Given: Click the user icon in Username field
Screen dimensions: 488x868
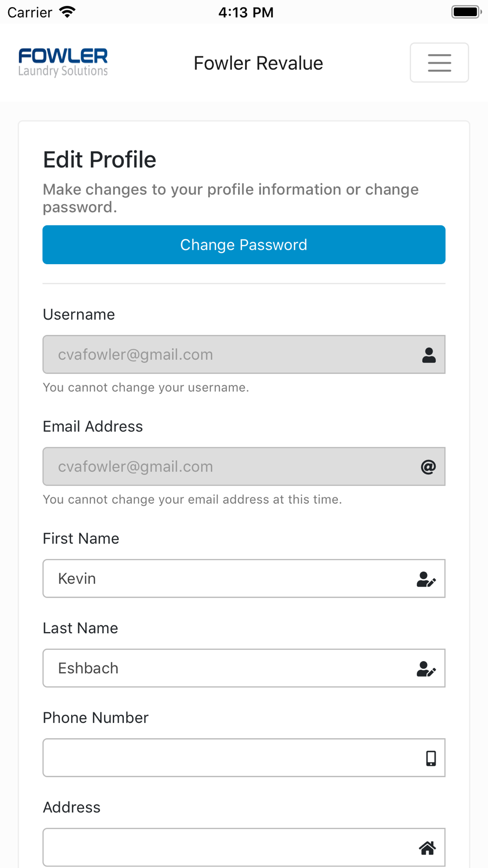Looking at the screenshot, I should 429,355.
